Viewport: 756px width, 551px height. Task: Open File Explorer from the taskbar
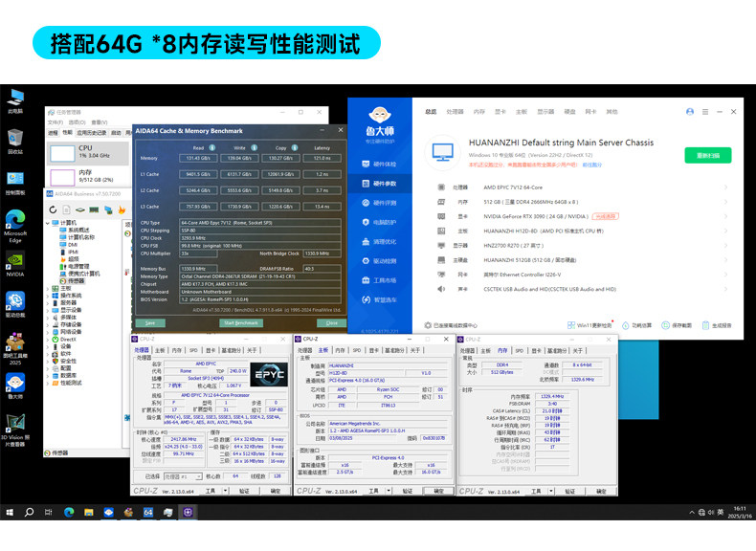[x=89, y=512]
